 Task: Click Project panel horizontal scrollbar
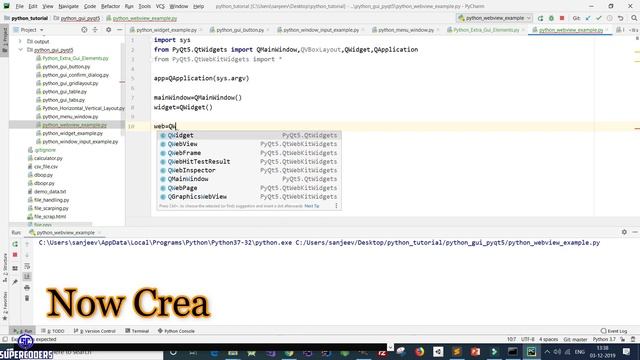[51, 224]
